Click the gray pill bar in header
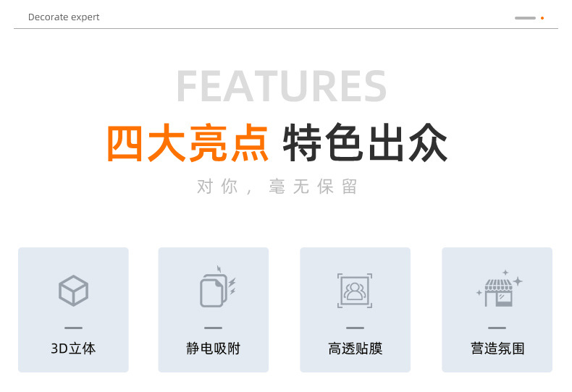 coord(526,18)
